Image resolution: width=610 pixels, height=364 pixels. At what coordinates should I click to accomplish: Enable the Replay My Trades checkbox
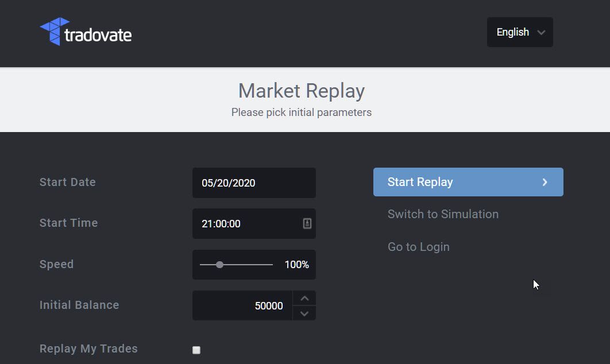(x=196, y=350)
